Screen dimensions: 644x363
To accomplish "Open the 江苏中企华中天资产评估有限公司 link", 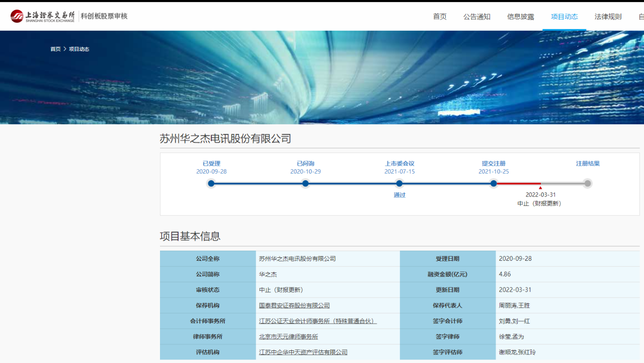I will point(303,352).
